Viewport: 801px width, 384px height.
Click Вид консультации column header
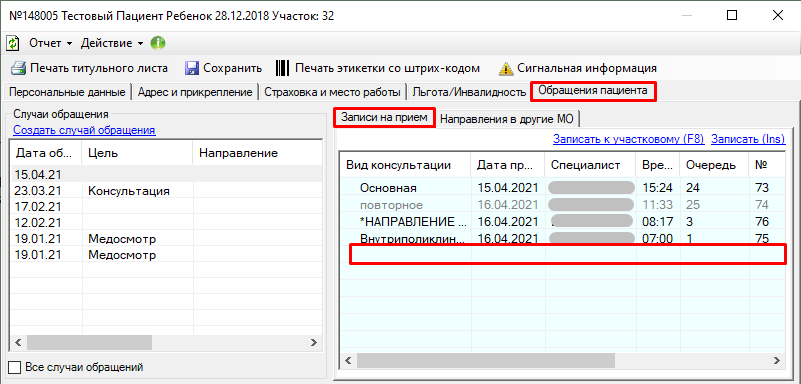pos(405,164)
